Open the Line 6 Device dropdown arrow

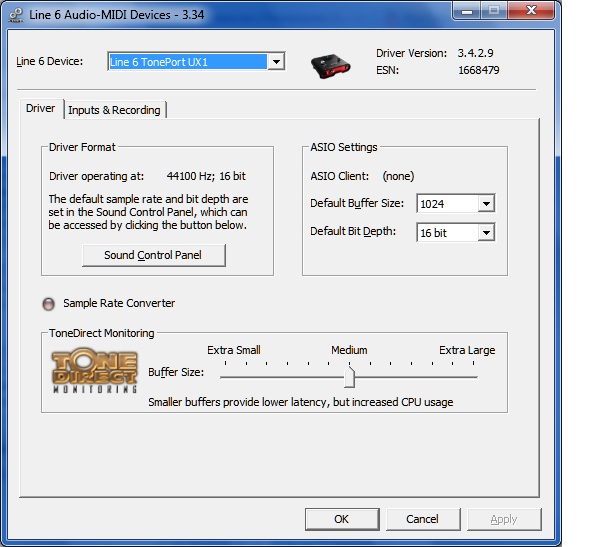point(276,61)
